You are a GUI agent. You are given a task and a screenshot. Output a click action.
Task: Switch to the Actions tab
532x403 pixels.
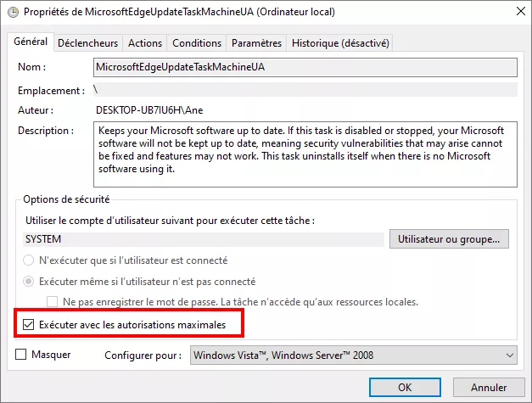tap(145, 43)
